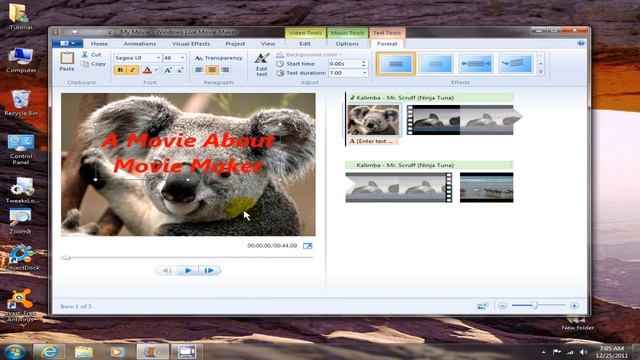Open Control Panel desktop icon
This screenshot has height=360, width=640.
coord(21,150)
